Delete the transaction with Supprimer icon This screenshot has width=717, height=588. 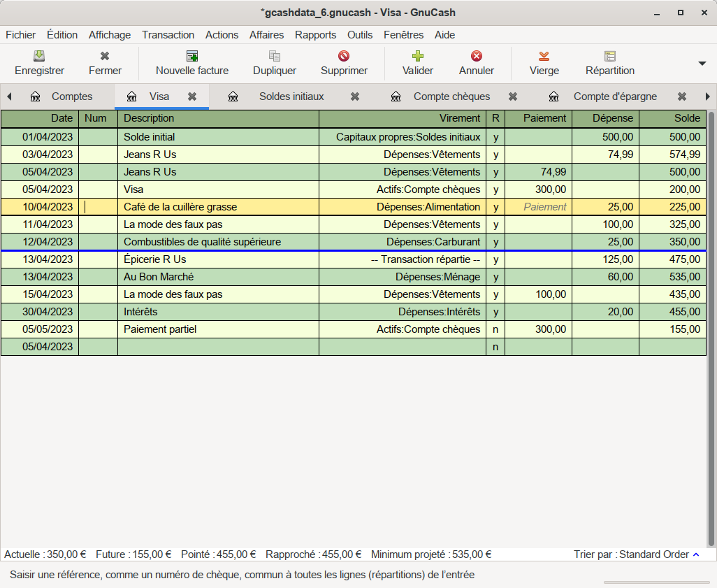click(344, 57)
